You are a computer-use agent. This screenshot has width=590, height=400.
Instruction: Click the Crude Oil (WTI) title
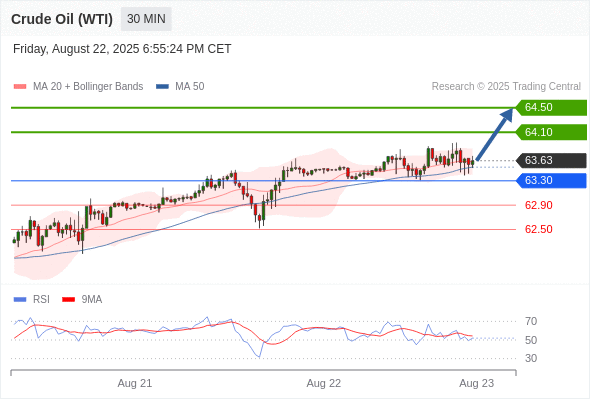(62, 19)
